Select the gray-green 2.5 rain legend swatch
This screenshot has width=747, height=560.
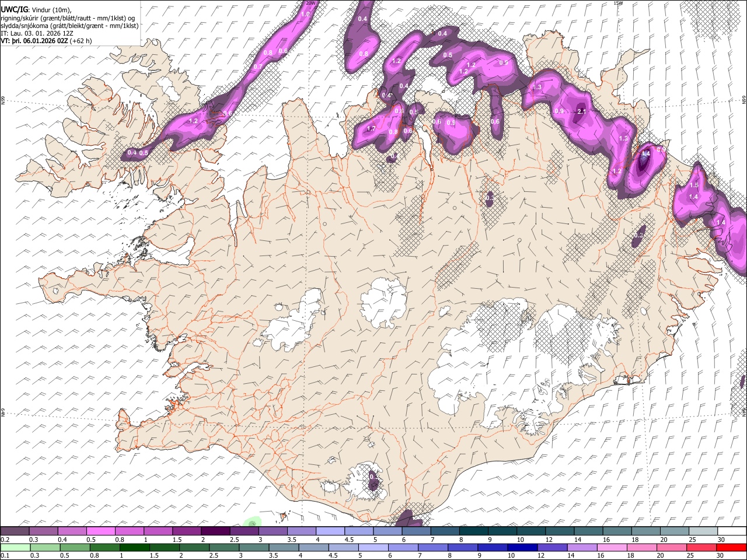[224, 547]
